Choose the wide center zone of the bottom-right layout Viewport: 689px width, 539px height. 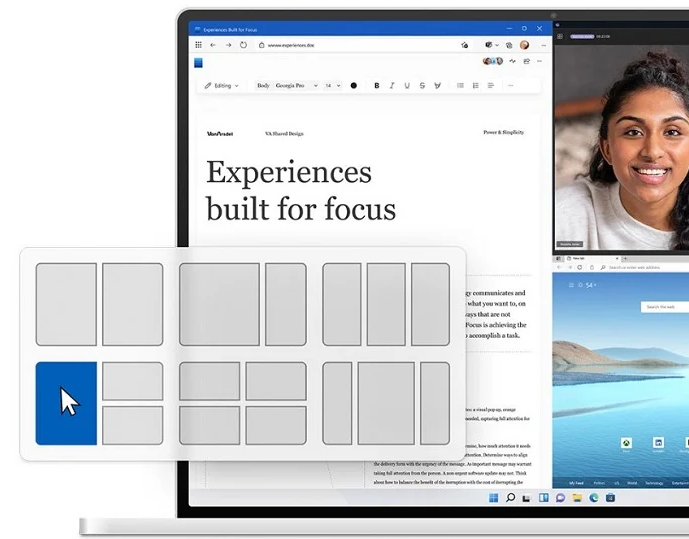click(386, 403)
